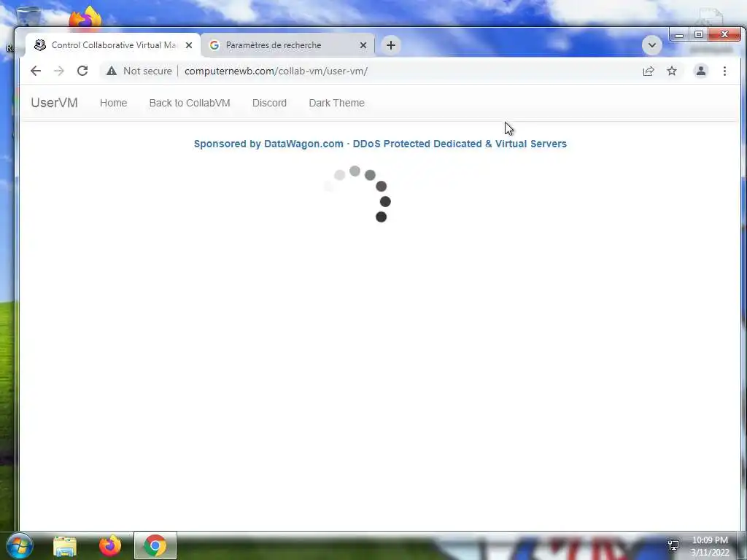Open the Discord nav link
Screen dimensions: 747x560
tap(270, 103)
